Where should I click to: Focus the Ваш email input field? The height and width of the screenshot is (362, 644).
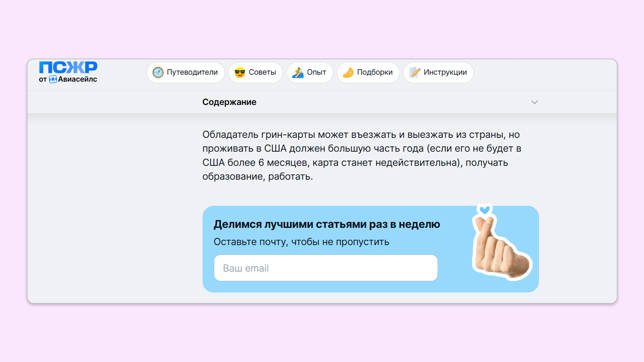326,268
